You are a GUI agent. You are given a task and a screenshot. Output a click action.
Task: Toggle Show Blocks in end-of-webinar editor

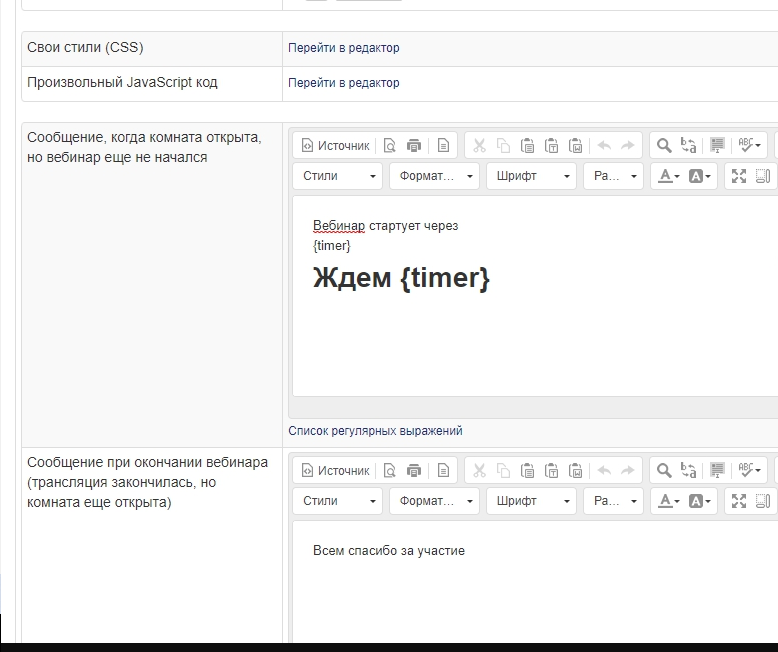pyautogui.click(x=763, y=501)
